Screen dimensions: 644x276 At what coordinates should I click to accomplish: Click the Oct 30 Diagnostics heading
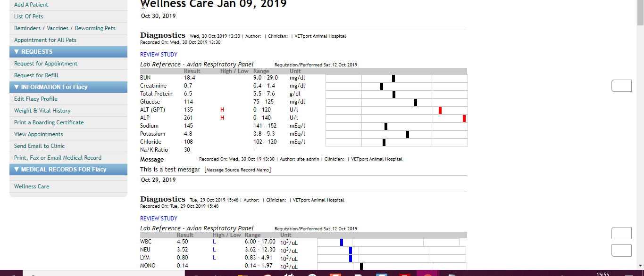[163, 35]
